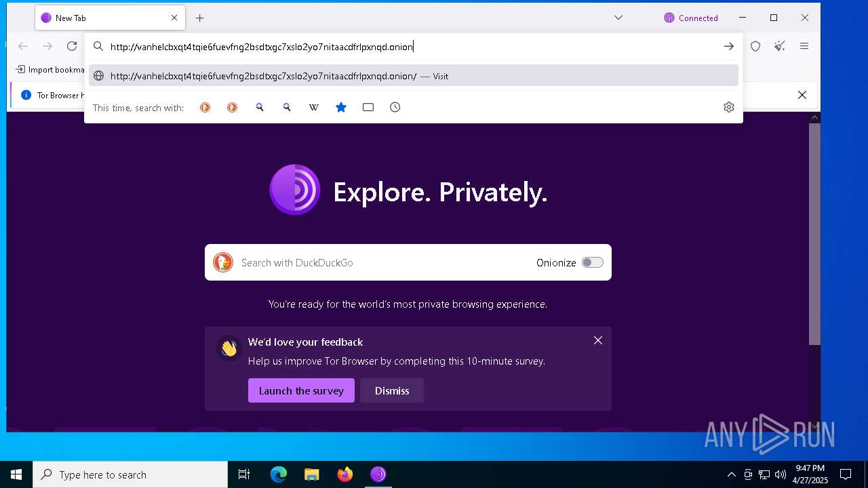Click inside the address bar URL text

[x=262, y=47]
